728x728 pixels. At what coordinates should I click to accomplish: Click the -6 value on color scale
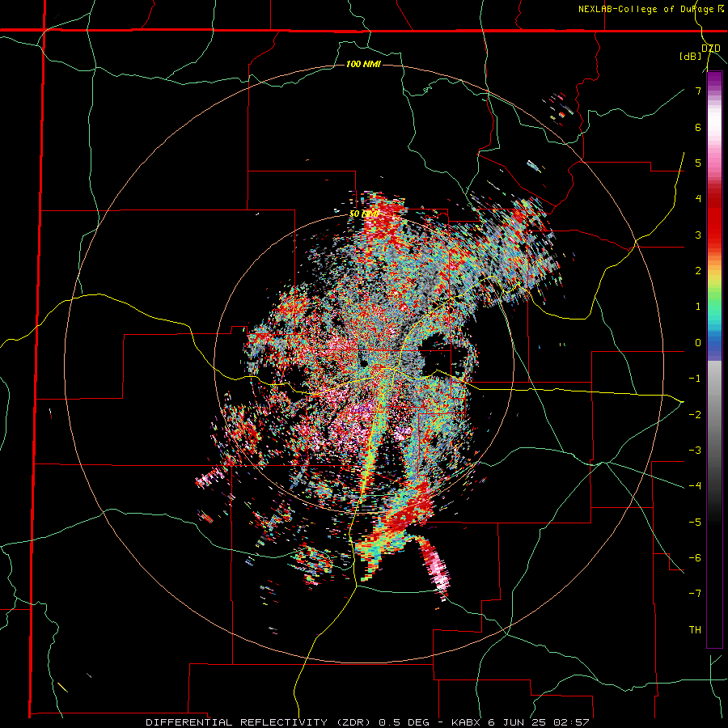695,557
